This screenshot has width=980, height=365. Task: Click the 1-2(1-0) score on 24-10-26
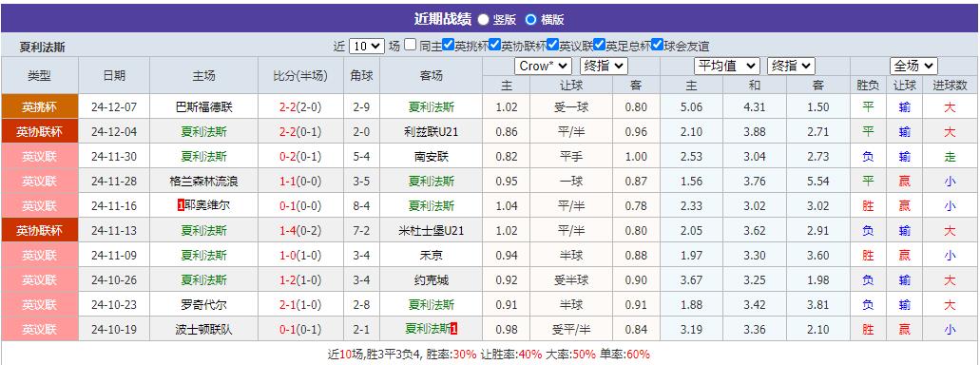pyautogui.click(x=300, y=280)
